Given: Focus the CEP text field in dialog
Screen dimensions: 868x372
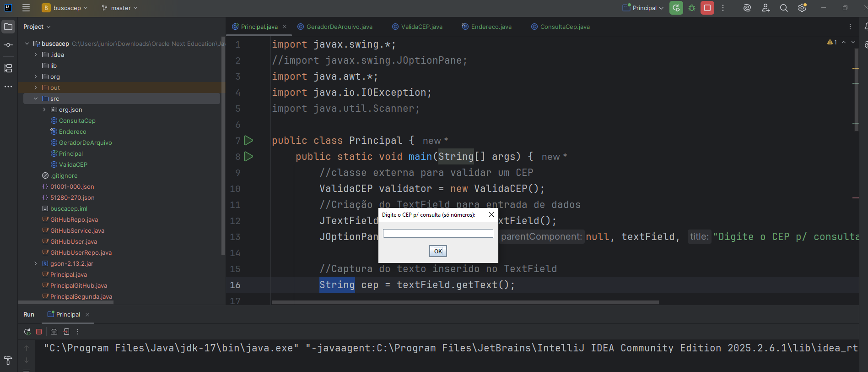Looking at the screenshot, I should [x=438, y=234].
